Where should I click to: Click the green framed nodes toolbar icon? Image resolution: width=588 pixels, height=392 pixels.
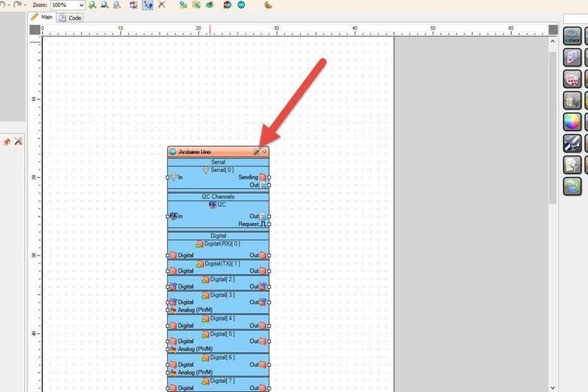[197, 5]
